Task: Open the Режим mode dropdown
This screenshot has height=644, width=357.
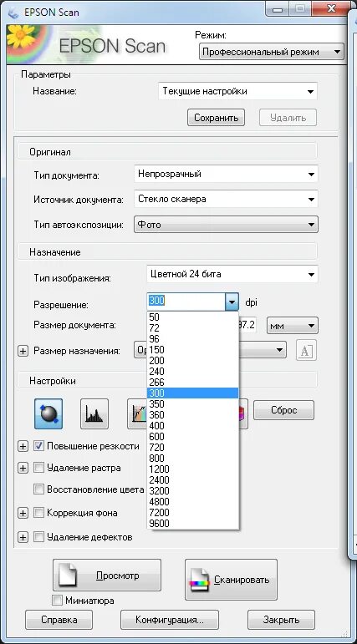Action: point(271,52)
